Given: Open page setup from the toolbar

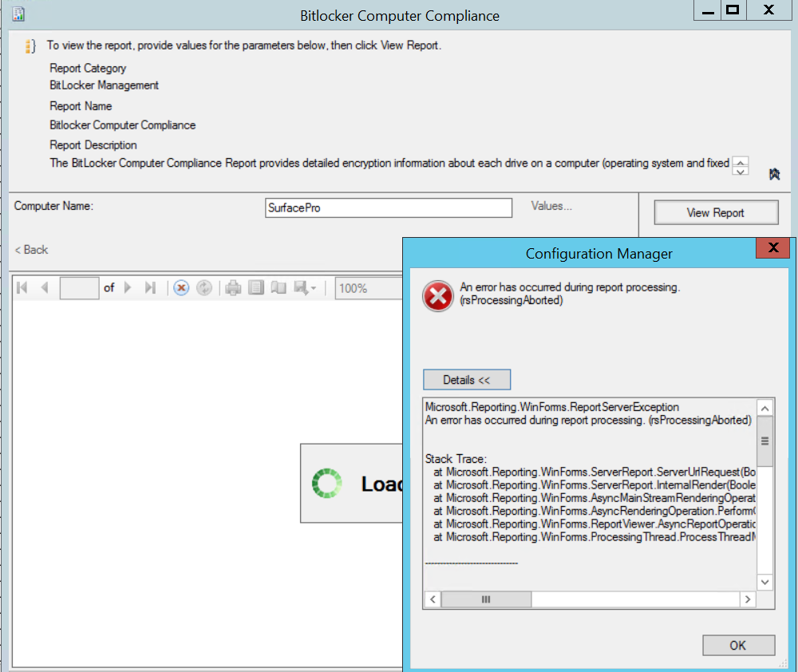Looking at the screenshot, I should (x=279, y=287).
